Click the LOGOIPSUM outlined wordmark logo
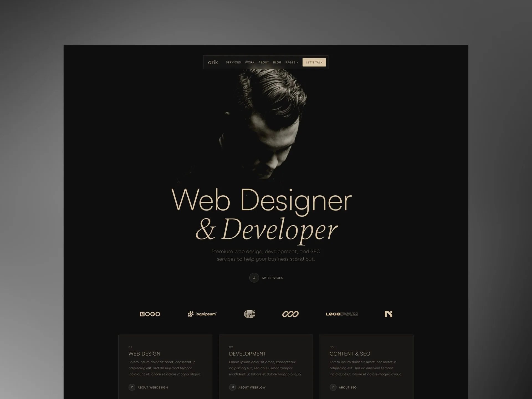Viewport: 532px width, 399px height. [x=342, y=314]
